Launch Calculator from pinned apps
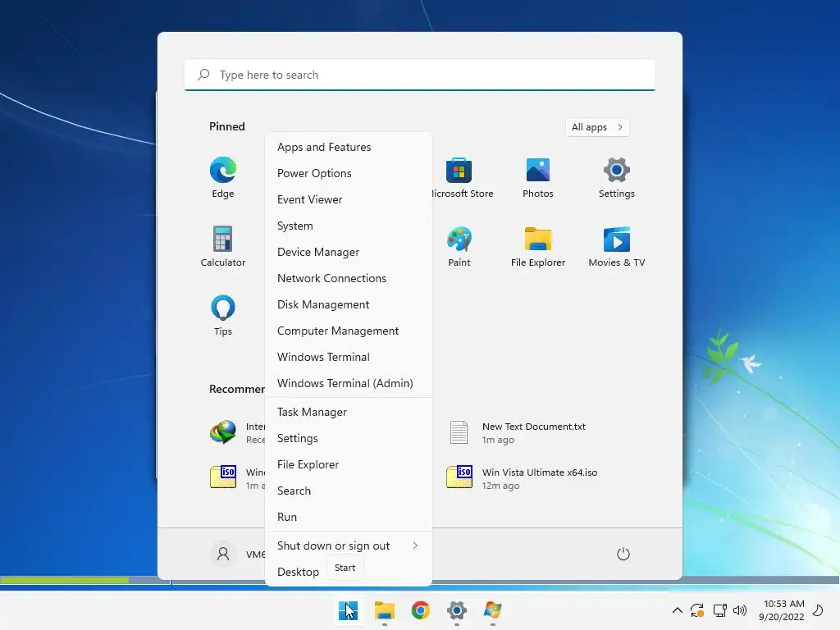The image size is (840, 630). pyautogui.click(x=223, y=246)
